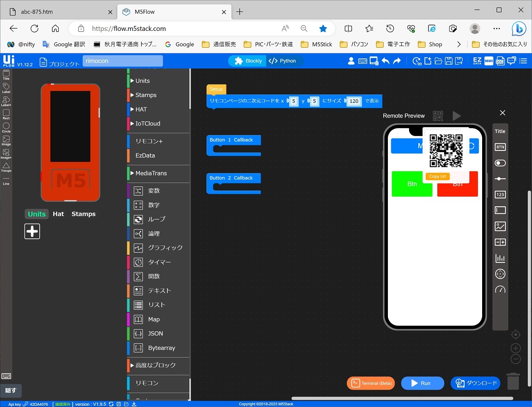532x407 pixels.
Task: Add a Title element from left toolbar
Action: click(6, 75)
